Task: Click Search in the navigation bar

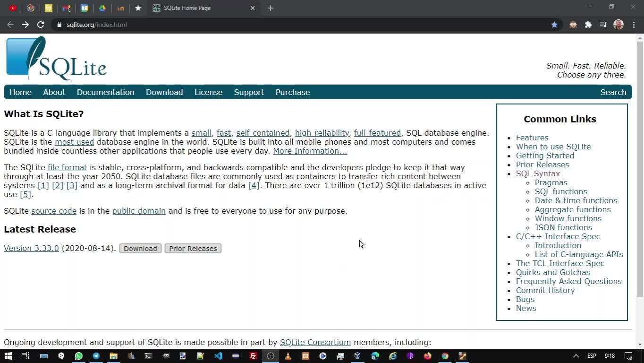Action: 613,92
